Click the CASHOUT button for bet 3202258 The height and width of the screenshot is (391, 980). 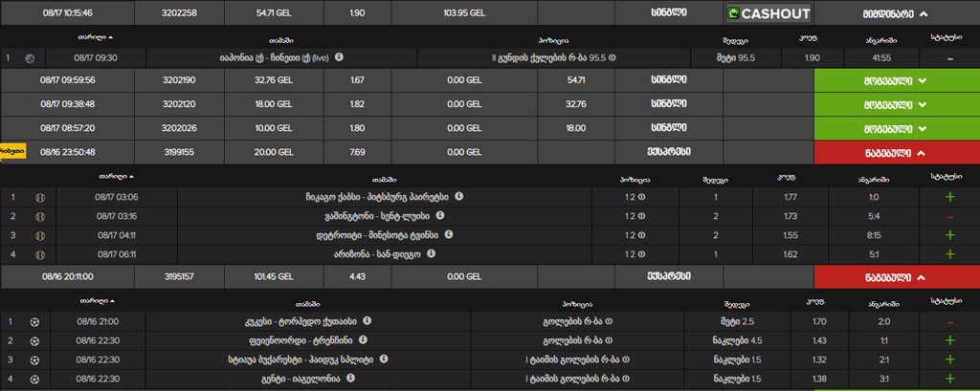(x=768, y=13)
